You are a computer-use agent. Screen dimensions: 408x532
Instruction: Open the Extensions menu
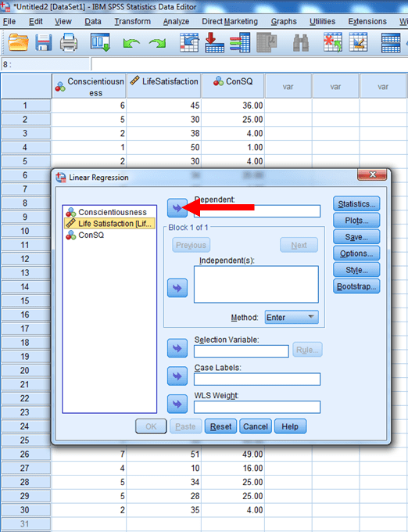tap(367, 21)
